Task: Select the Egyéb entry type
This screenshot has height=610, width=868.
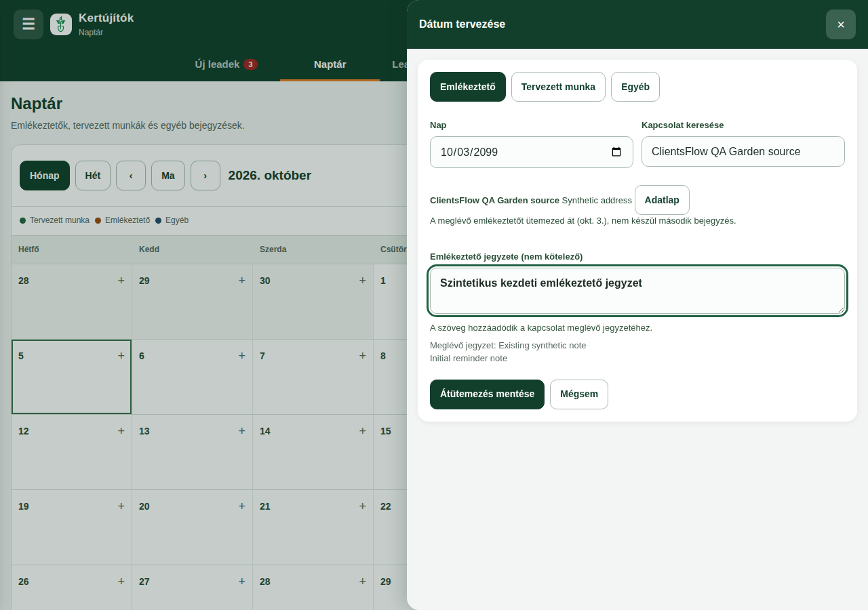Action: (x=635, y=87)
